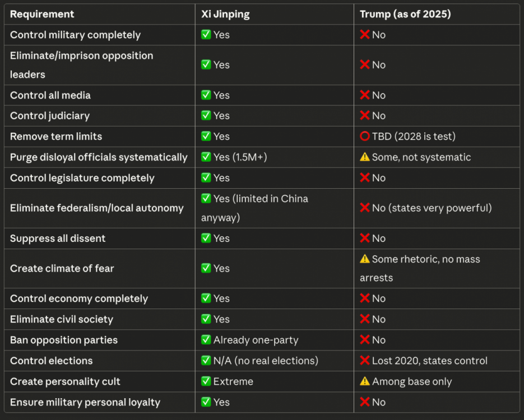Image resolution: width=524 pixels, height=420 pixels.
Task: Click red X in Control all media row
Action: 365,95
